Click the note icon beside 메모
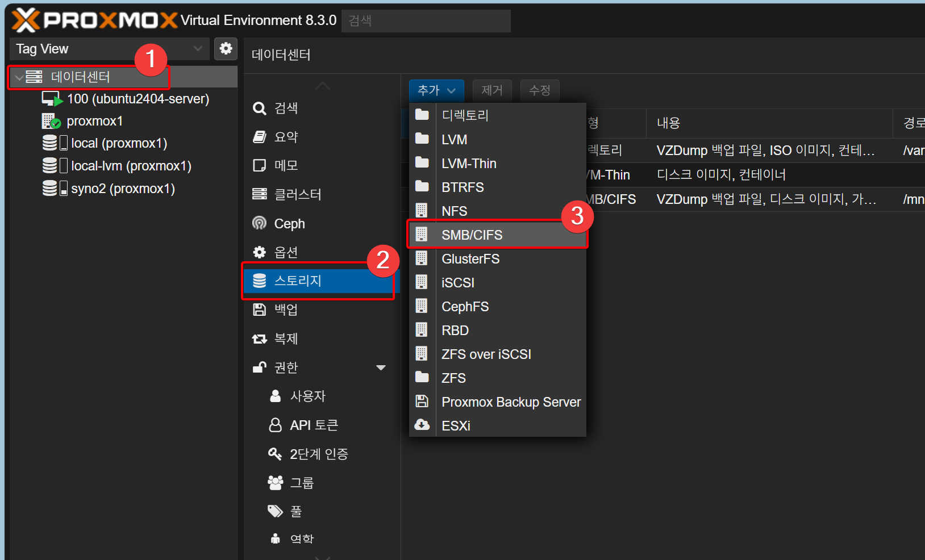 260,165
